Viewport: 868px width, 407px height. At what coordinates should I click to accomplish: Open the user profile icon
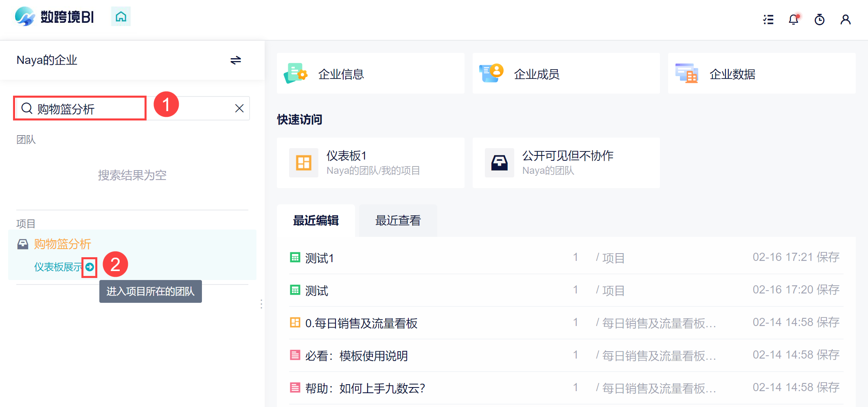pyautogui.click(x=846, y=20)
